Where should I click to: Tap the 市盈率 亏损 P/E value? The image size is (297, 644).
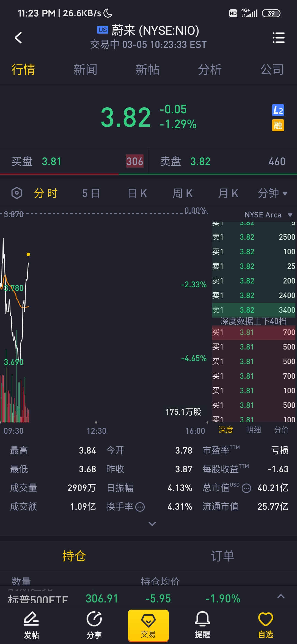(280, 451)
